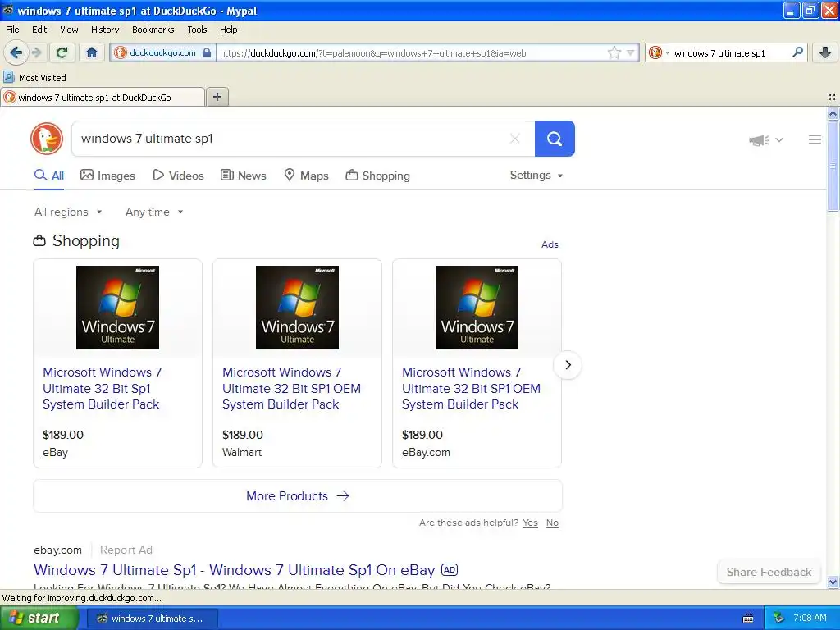Submit search with the blue magnifier button
840x630 pixels.
coord(555,139)
